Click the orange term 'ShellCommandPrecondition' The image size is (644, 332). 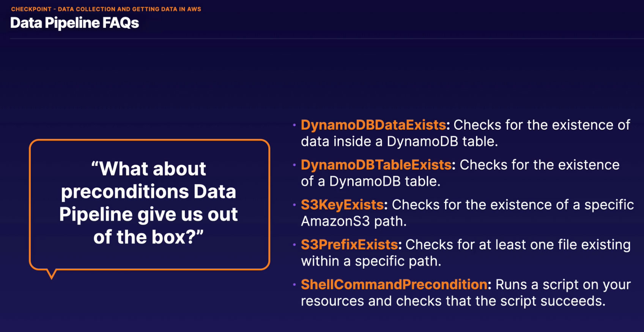[x=394, y=285]
